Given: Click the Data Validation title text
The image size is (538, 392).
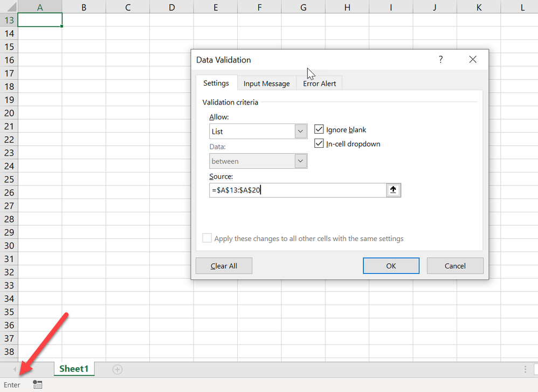Looking at the screenshot, I should [x=223, y=60].
